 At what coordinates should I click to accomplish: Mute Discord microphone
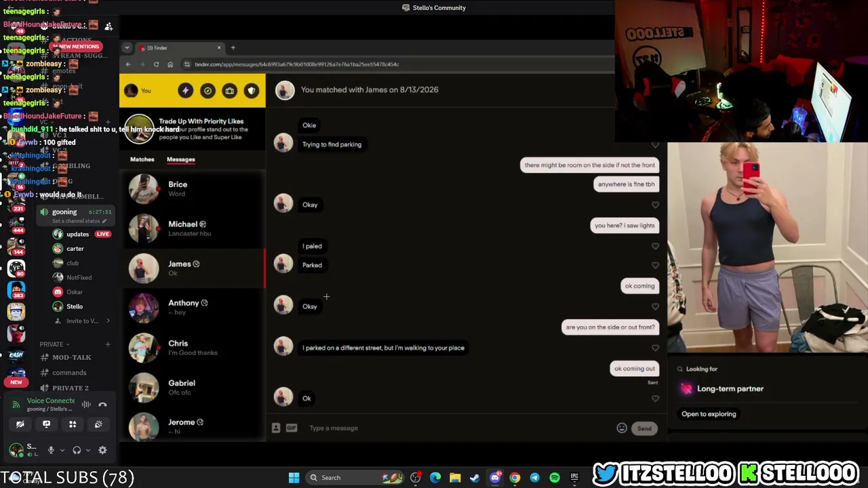tap(51, 450)
